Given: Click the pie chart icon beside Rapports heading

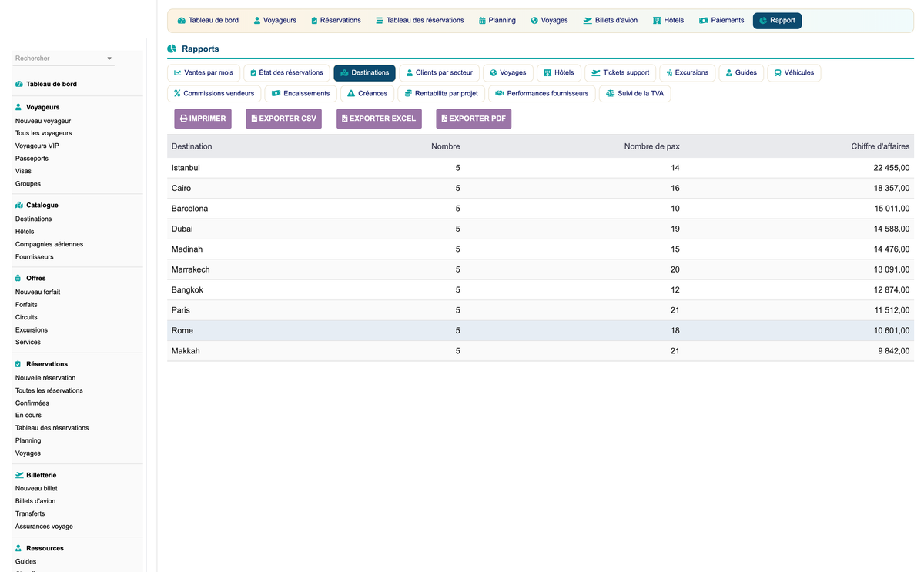Looking at the screenshot, I should coord(172,49).
